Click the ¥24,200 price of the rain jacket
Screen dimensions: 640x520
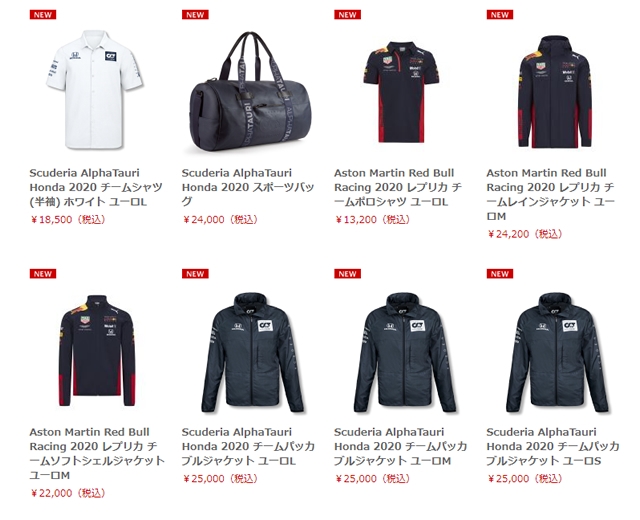525,234
